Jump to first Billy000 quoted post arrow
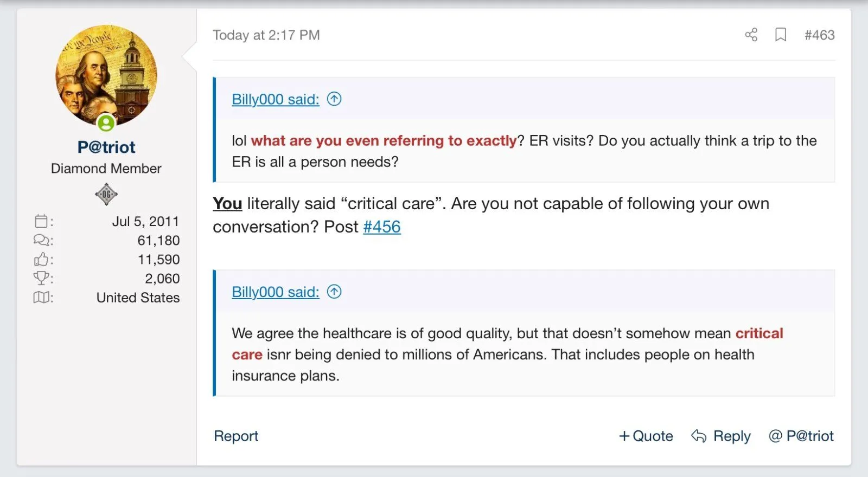 tap(334, 99)
